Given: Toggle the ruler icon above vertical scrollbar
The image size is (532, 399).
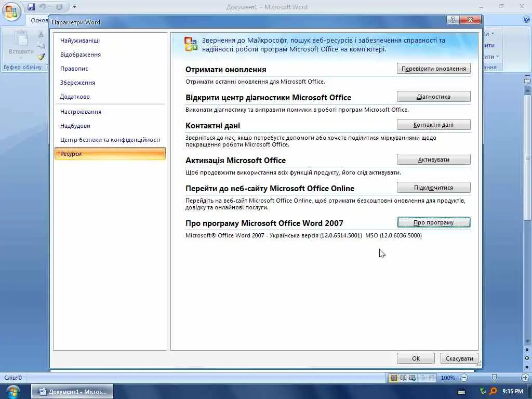Looking at the screenshot, I should pos(527,81).
